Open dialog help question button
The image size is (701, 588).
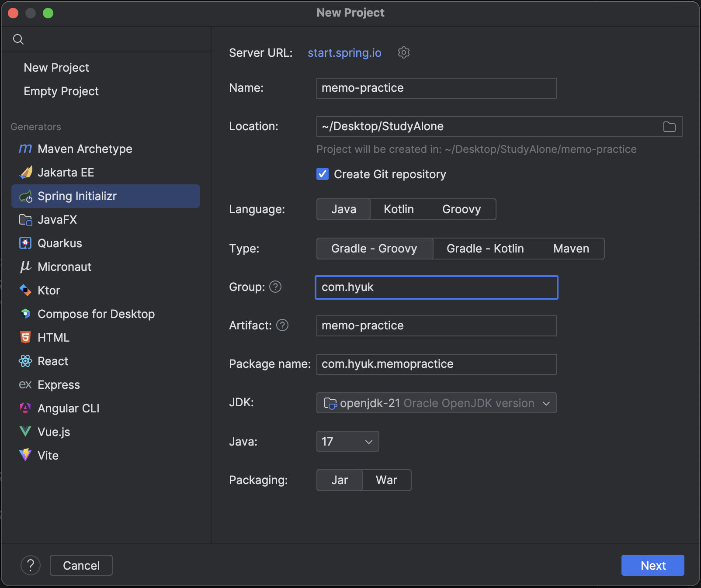click(31, 565)
